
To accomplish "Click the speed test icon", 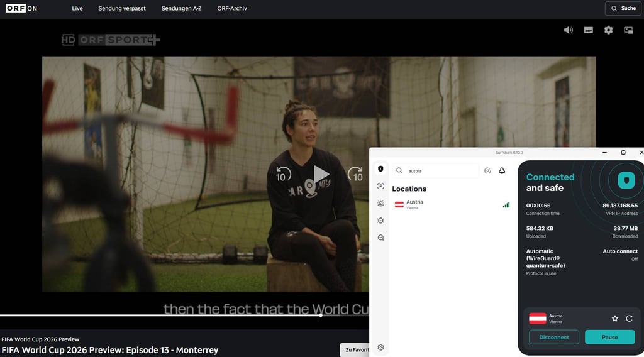I will (x=487, y=171).
